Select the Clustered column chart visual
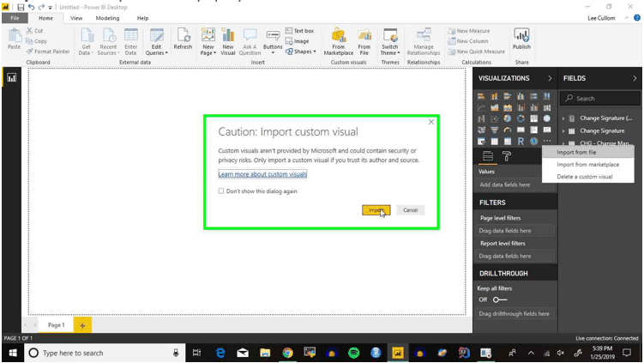The height and width of the screenshot is (363, 644). coord(521,96)
